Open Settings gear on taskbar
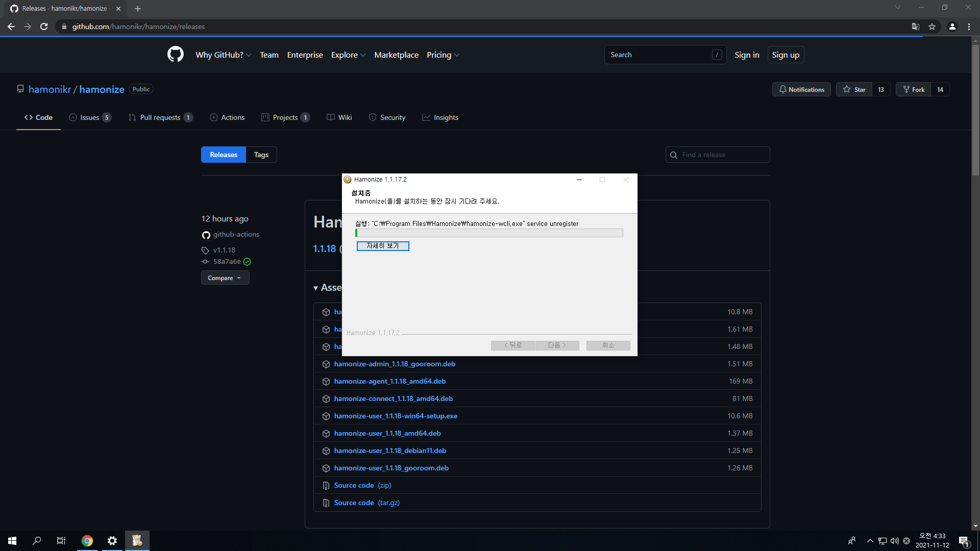 pyautogui.click(x=112, y=541)
